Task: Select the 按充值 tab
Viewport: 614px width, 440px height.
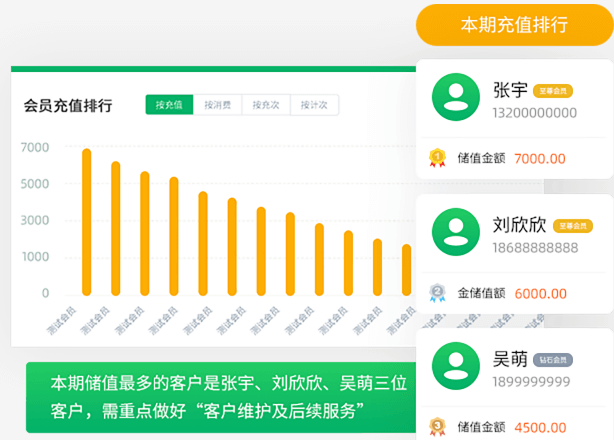Action: point(169,105)
